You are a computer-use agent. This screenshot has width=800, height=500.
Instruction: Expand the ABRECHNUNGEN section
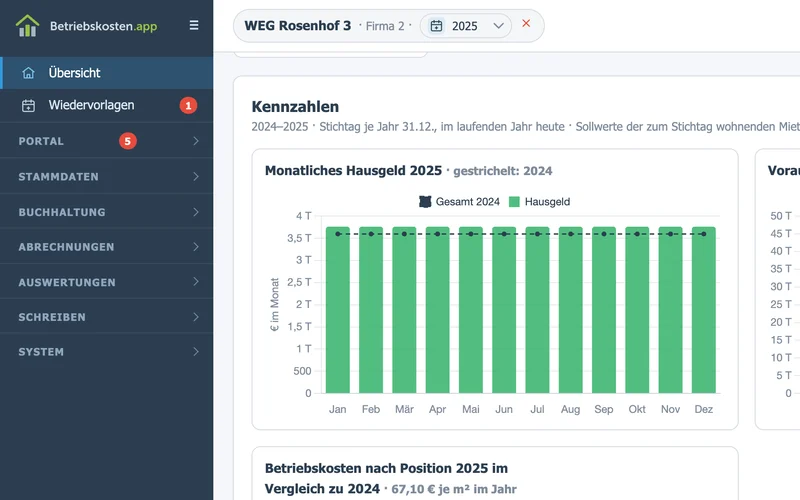[x=107, y=247]
